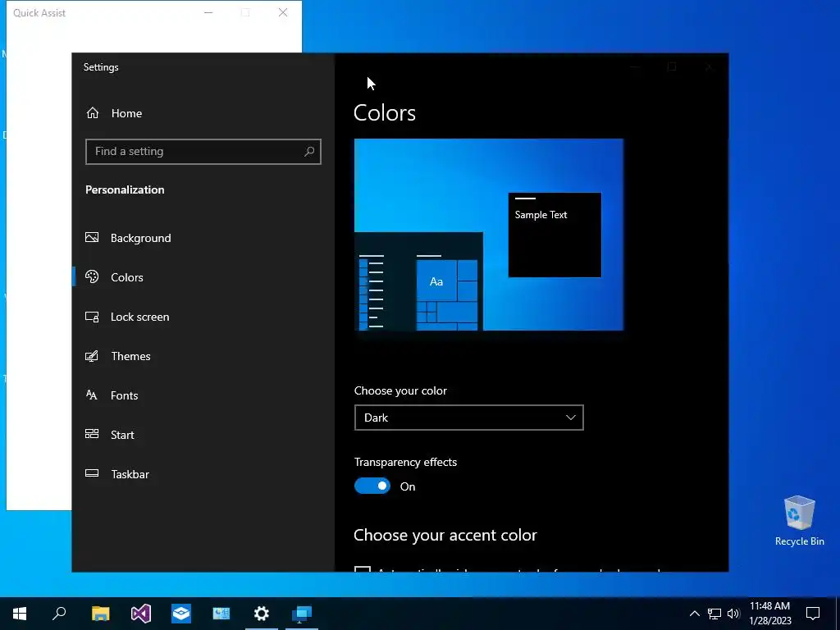Click the Personalization heading
The height and width of the screenshot is (630, 840).
(x=125, y=189)
